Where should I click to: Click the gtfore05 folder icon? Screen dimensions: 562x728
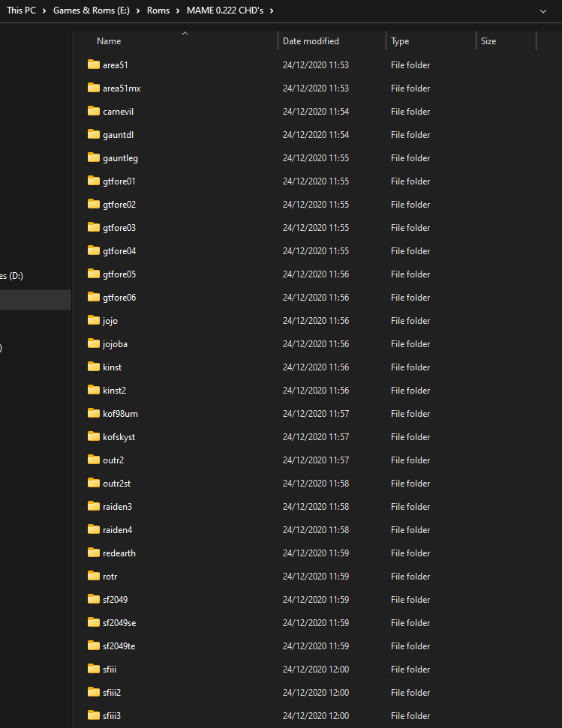(94, 274)
